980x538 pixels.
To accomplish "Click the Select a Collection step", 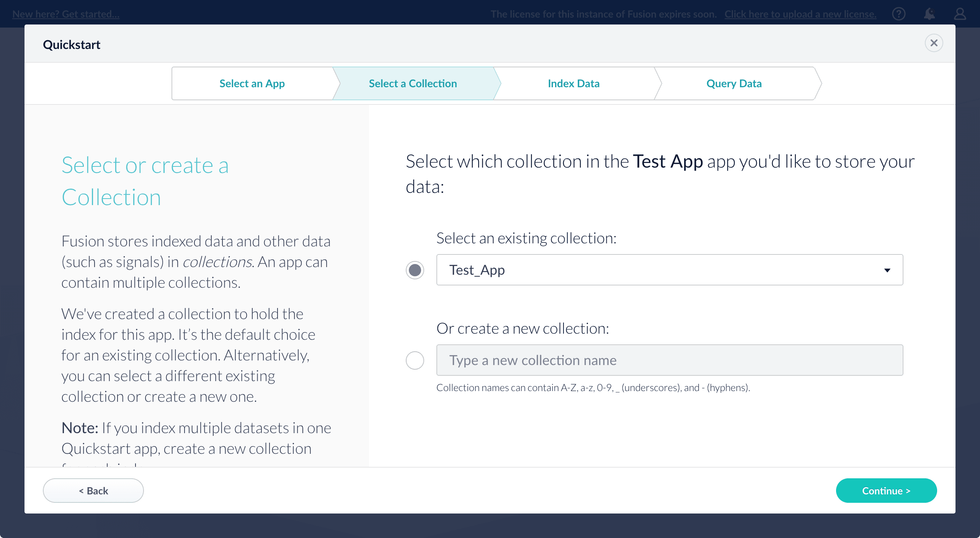I will pos(413,83).
